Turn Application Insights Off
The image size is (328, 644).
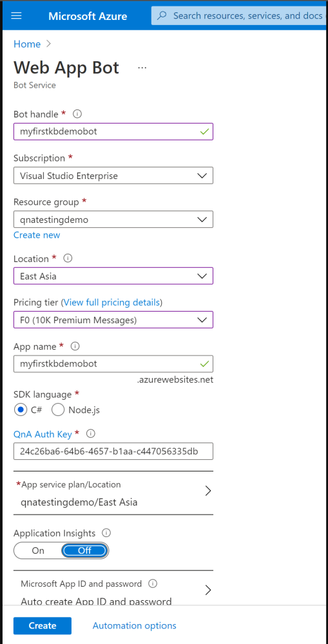[84, 551]
